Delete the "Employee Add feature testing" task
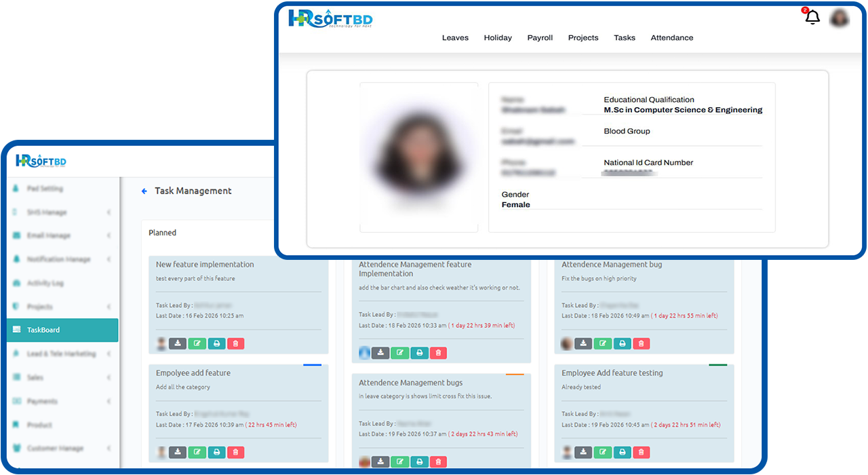The image size is (868, 475). 641,453
